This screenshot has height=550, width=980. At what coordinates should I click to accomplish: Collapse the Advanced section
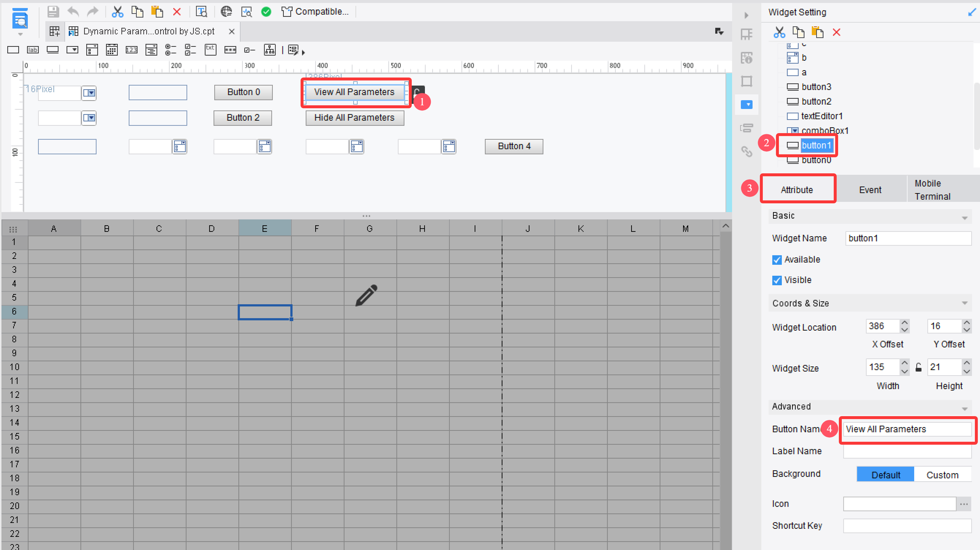[x=964, y=408]
